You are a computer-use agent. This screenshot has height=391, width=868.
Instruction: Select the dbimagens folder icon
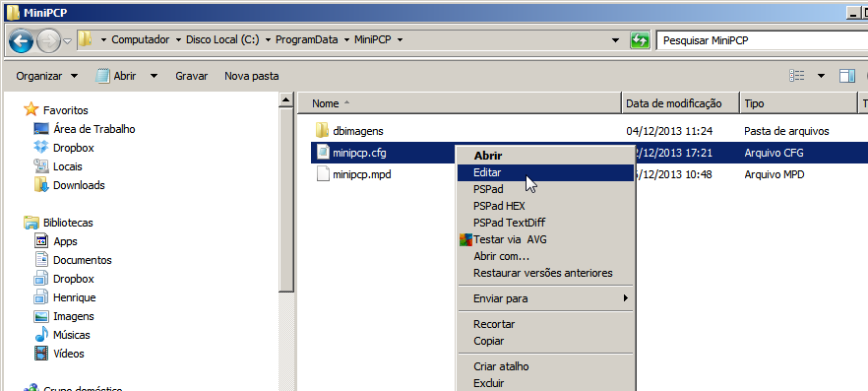(322, 131)
